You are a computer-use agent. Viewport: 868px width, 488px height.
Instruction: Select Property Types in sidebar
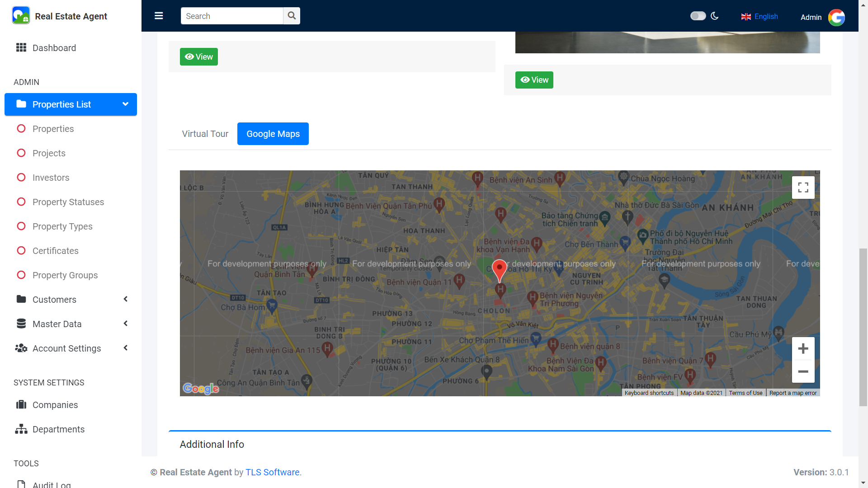(x=62, y=226)
